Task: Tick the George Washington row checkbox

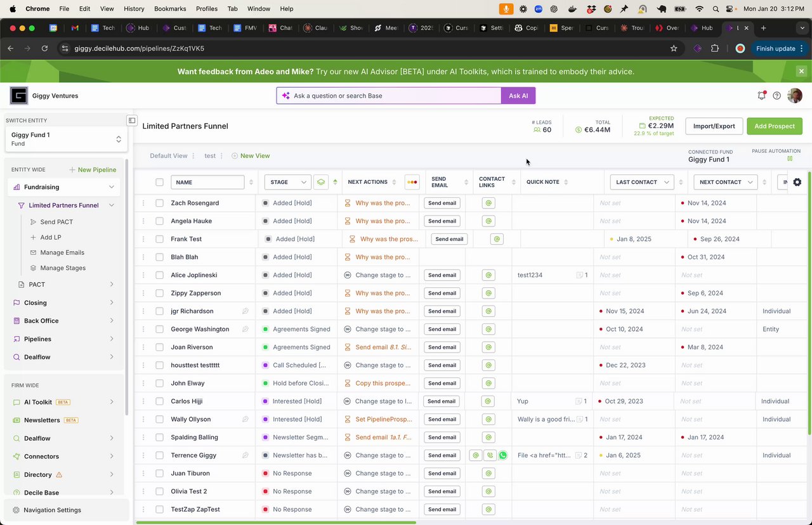Action: pos(159,329)
